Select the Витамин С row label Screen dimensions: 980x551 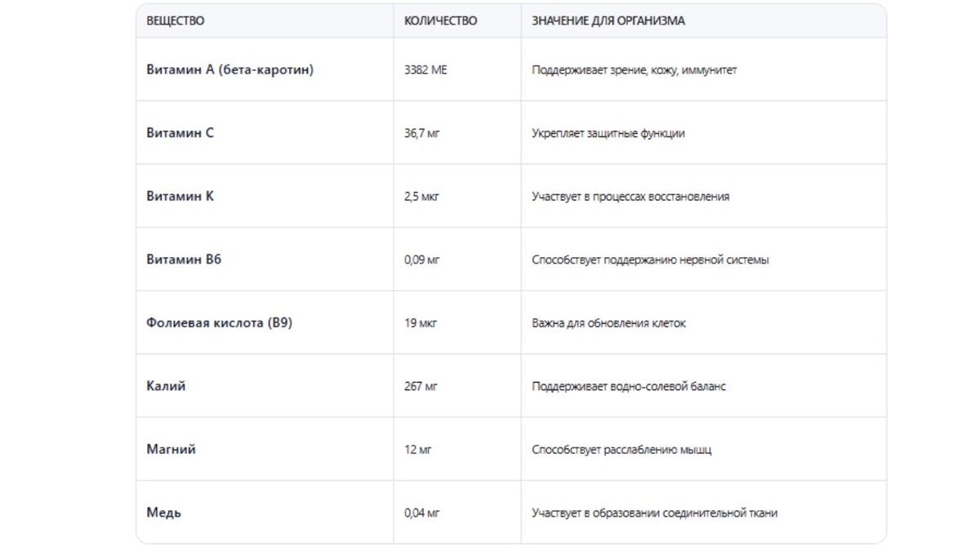[180, 133]
